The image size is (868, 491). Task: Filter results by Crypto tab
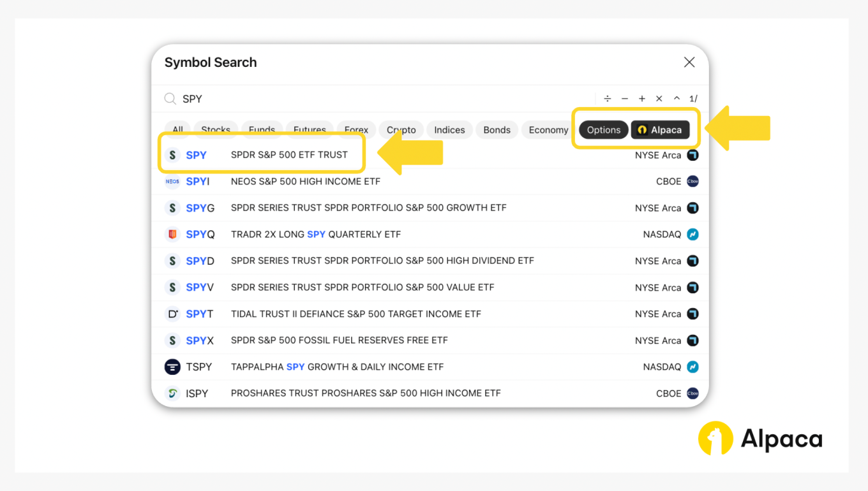pos(401,130)
